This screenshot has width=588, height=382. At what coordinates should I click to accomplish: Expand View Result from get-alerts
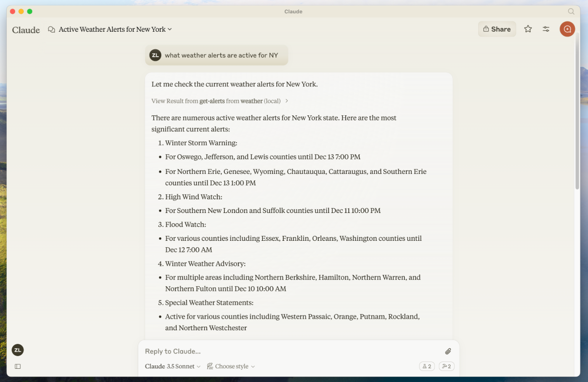tap(220, 101)
